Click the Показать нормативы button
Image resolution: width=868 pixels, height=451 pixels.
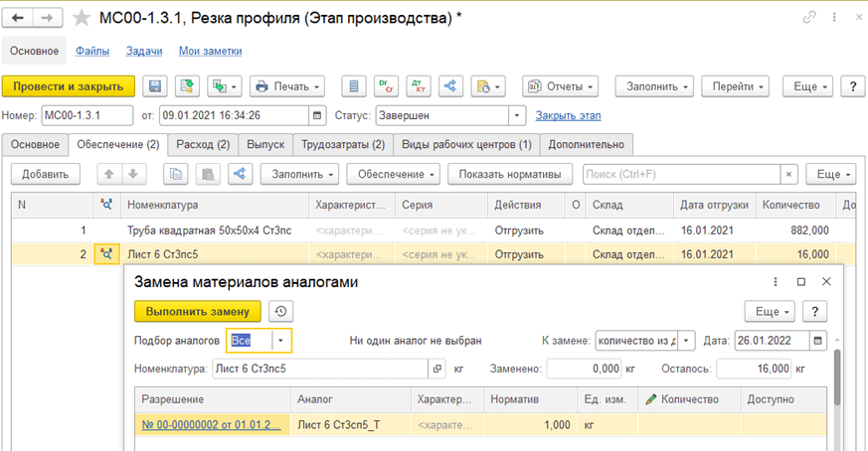pyautogui.click(x=510, y=174)
